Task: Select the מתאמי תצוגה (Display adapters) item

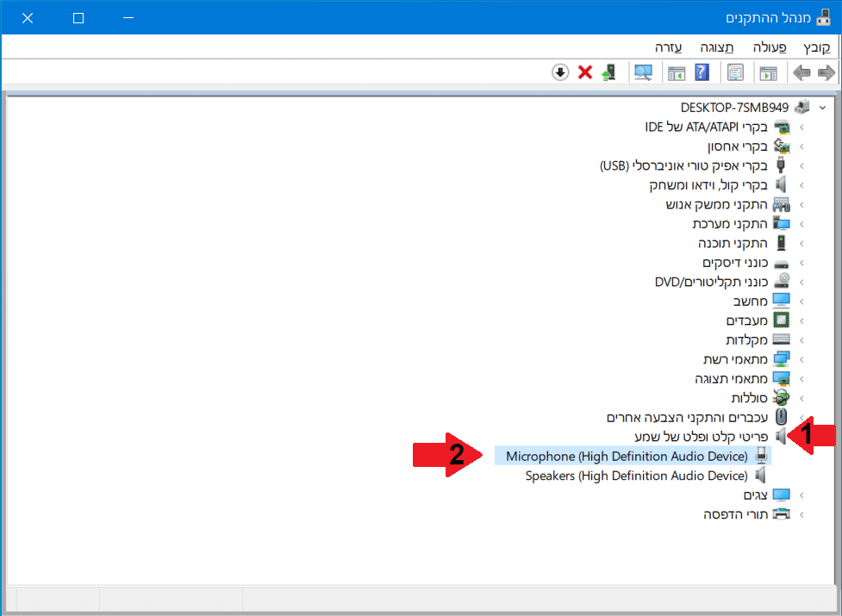Action: [x=731, y=378]
